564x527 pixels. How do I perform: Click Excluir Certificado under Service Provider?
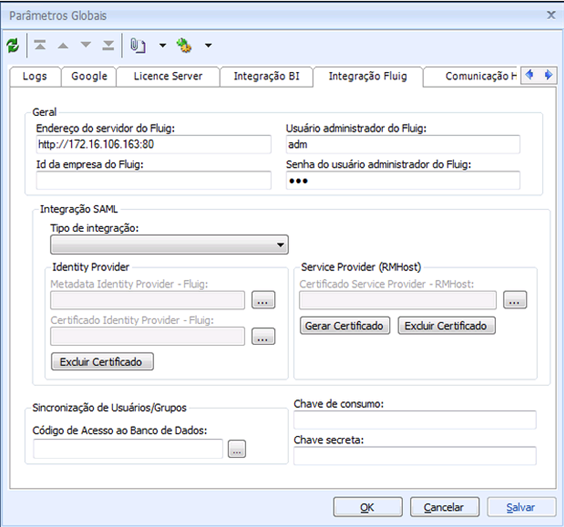(446, 326)
